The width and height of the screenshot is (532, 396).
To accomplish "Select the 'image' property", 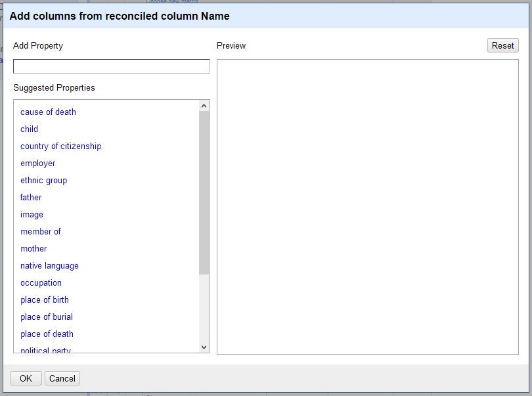I will [x=32, y=214].
